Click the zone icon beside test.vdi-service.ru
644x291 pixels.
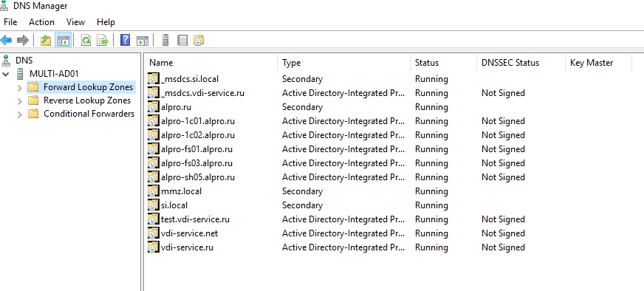(153, 219)
